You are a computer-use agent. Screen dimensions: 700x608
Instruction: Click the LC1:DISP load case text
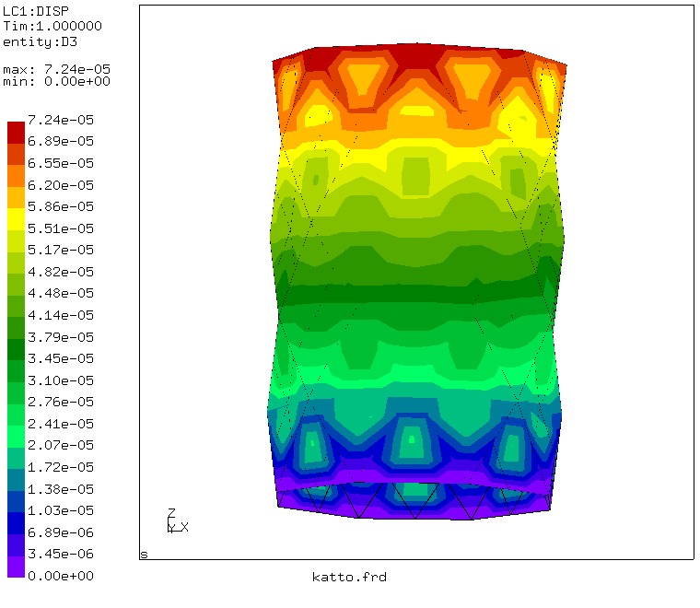[x=36, y=11]
